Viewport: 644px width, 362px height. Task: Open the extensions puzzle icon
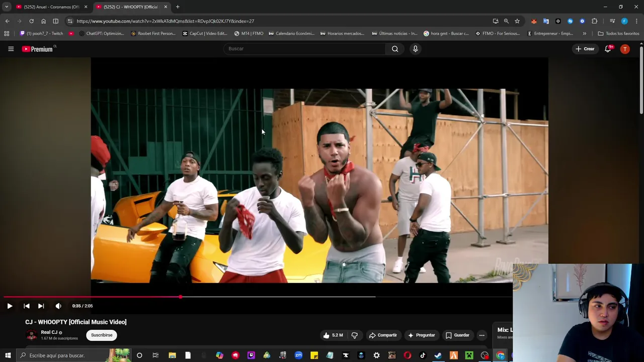pos(594,21)
